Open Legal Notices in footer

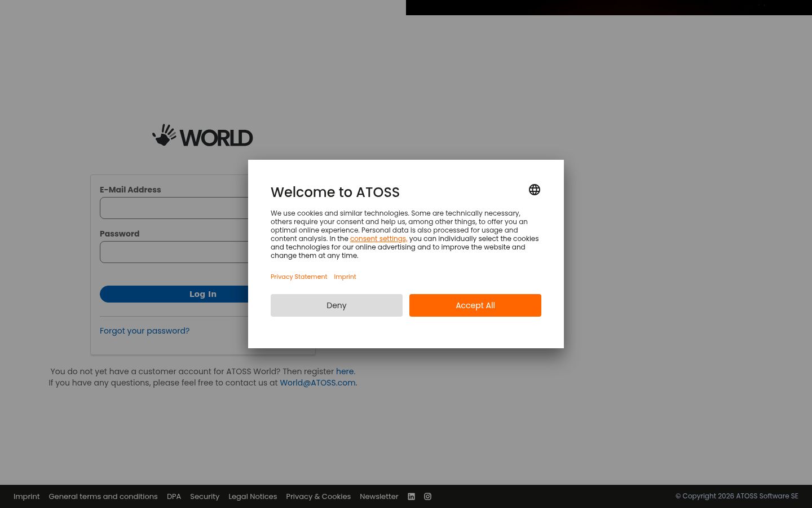(253, 497)
